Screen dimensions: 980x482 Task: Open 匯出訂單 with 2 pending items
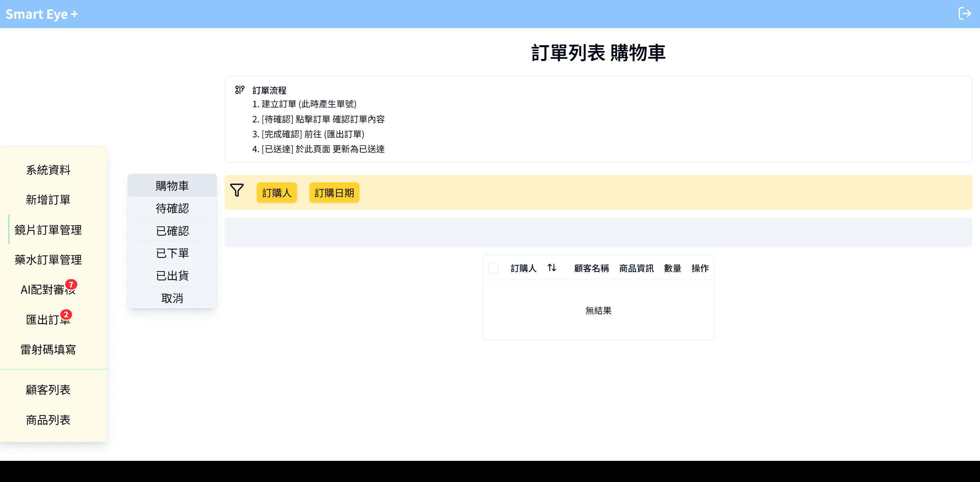click(48, 319)
